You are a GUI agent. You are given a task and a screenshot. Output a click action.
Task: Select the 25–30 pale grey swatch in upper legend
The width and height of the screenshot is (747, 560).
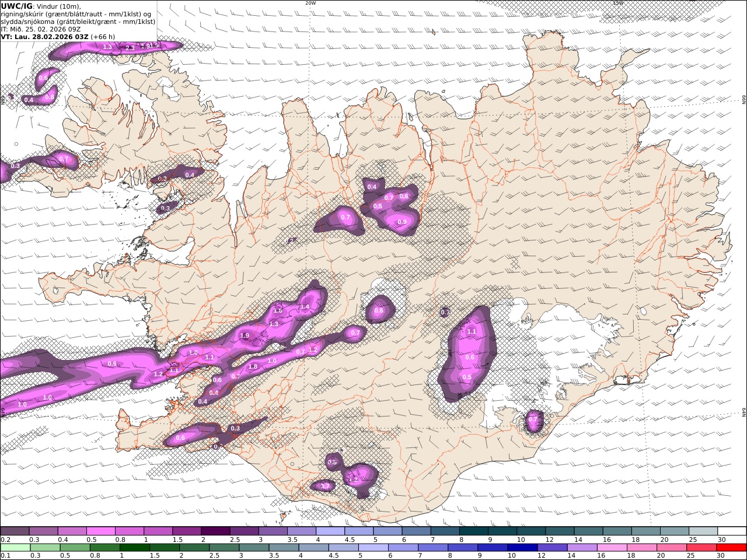(x=703, y=531)
